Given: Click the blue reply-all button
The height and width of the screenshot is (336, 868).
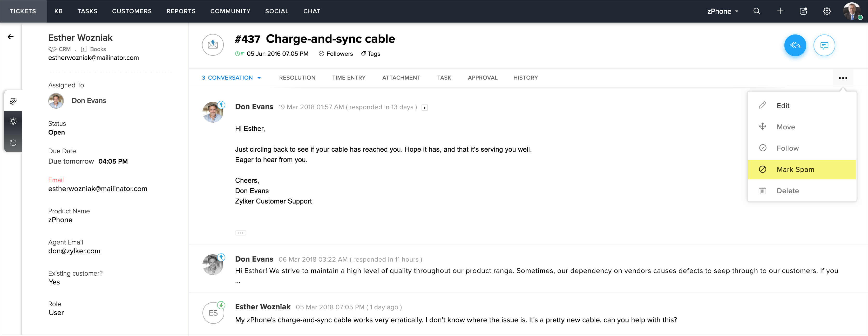Looking at the screenshot, I should 795,45.
